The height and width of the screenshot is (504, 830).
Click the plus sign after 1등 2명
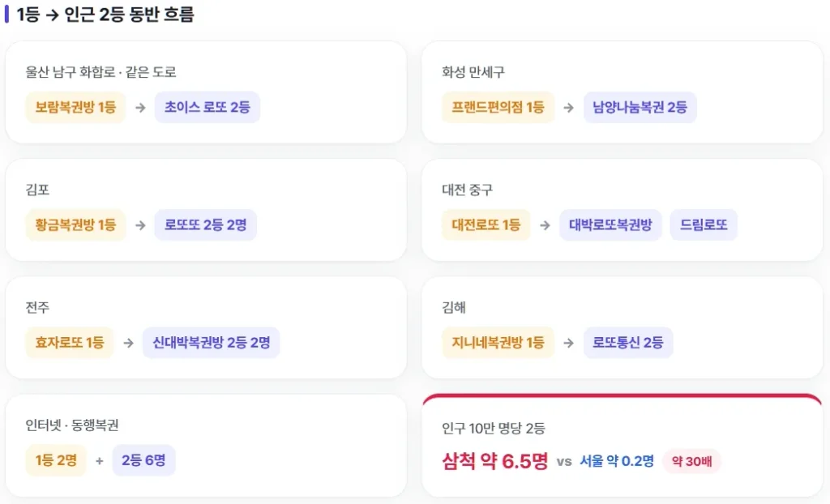pyautogui.click(x=99, y=461)
